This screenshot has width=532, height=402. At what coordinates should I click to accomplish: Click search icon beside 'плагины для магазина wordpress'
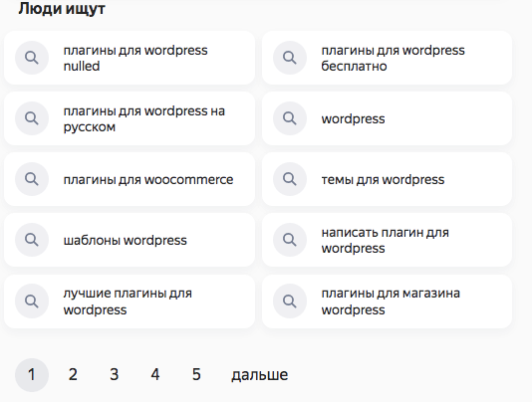pos(290,301)
